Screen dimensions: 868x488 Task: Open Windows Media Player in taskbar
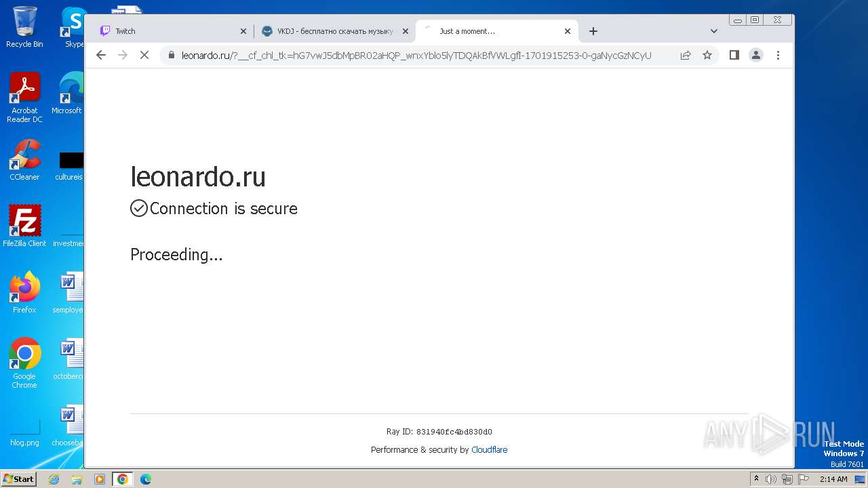100,479
